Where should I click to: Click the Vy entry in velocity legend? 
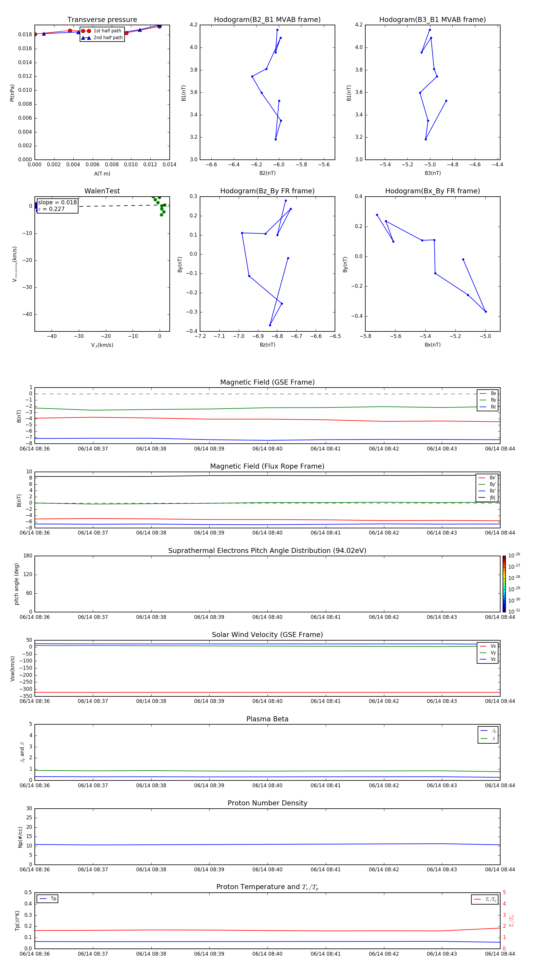(x=488, y=652)
